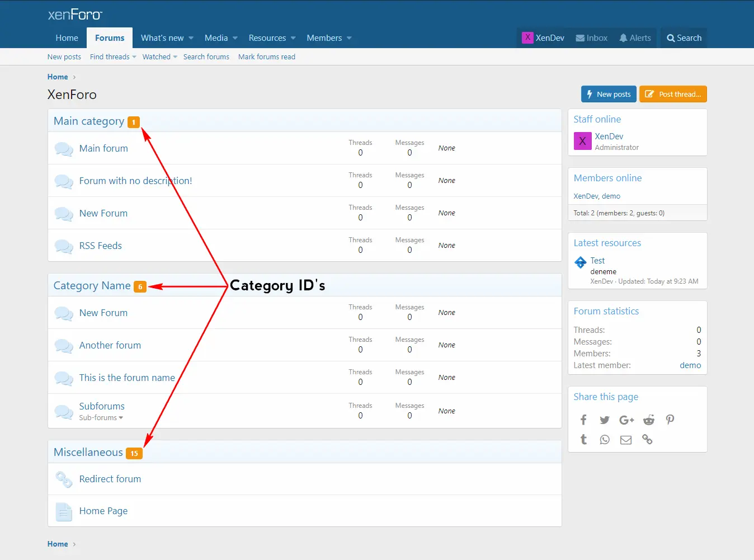Viewport: 754px width, 560px height.
Task: Open the Test resource title
Action: (597, 261)
